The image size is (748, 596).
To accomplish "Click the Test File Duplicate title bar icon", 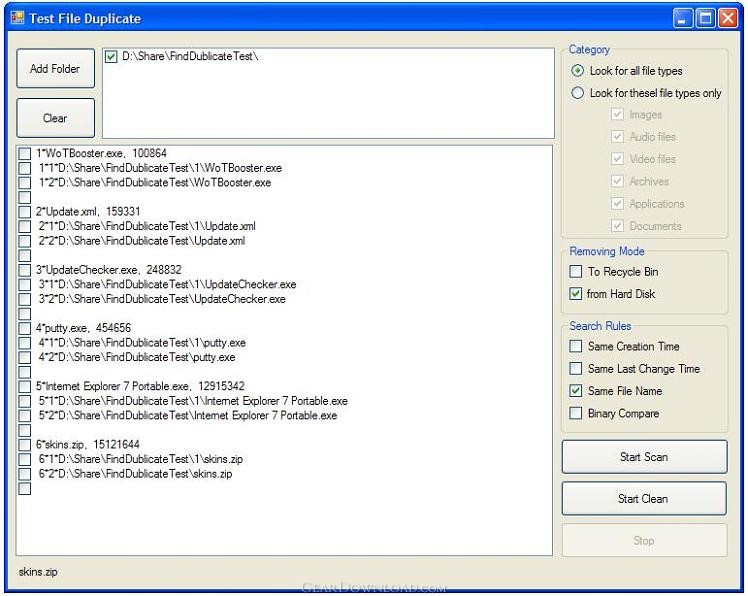I will [x=17, y=18].
